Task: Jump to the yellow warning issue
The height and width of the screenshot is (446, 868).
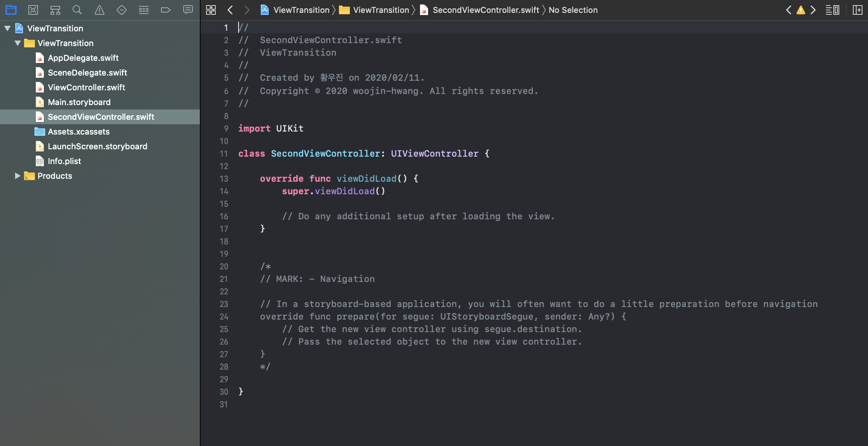Action: 801,10
